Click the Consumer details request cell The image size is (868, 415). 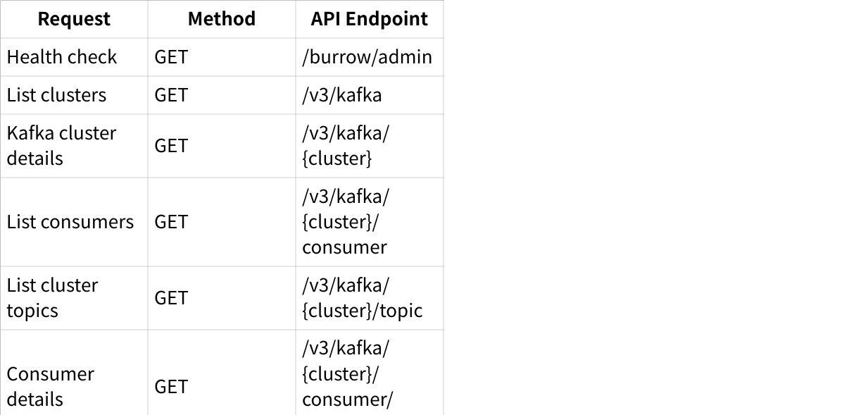coord(50,386)
